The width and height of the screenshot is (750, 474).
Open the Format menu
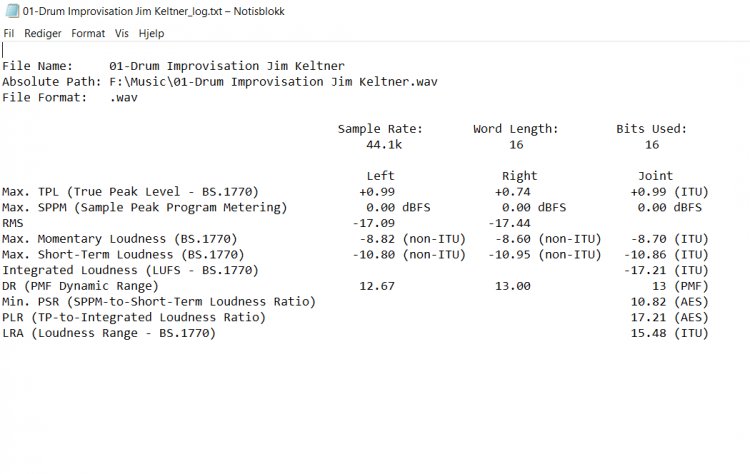[x=88, y=33]
